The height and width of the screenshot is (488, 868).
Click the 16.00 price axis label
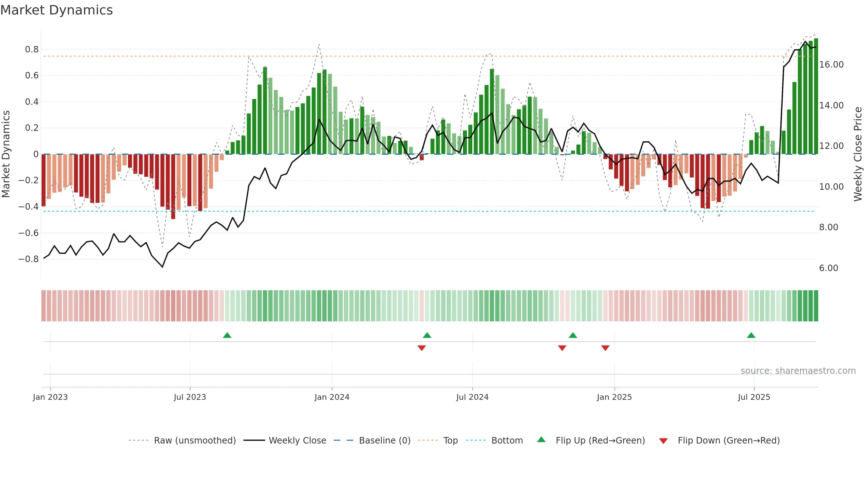point(831,65)
